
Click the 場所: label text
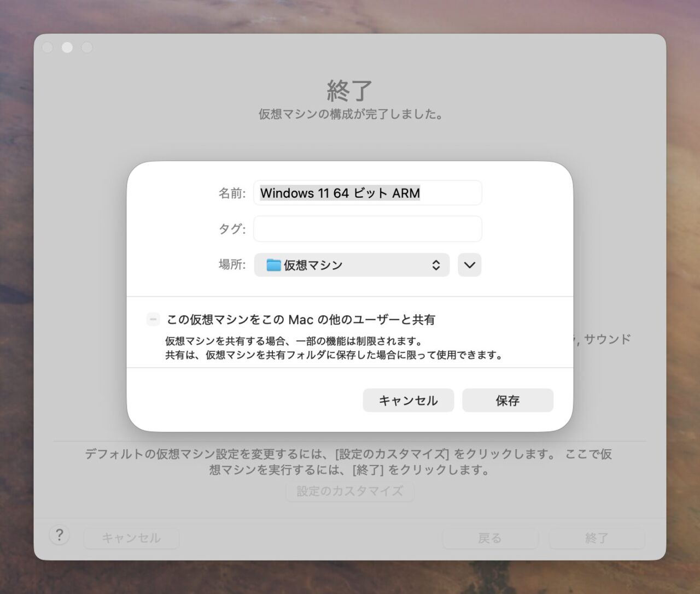(x=232, y=264)
